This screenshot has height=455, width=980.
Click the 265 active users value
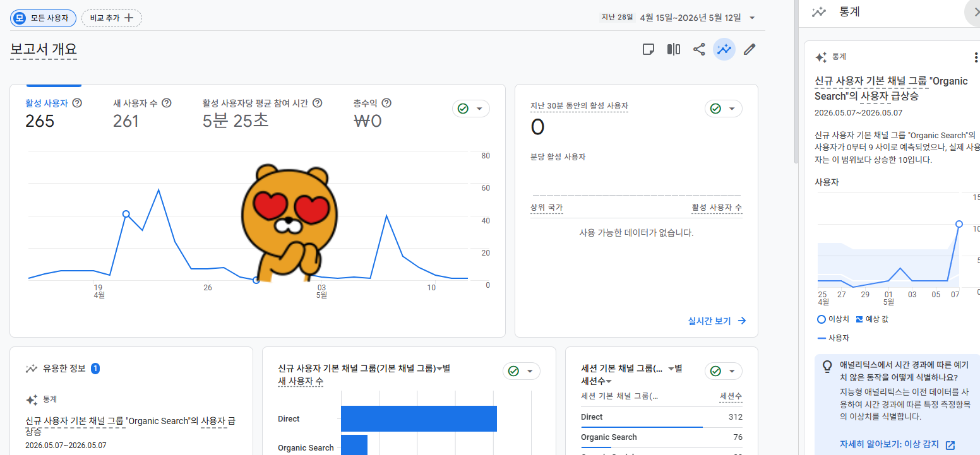point(40,121)
